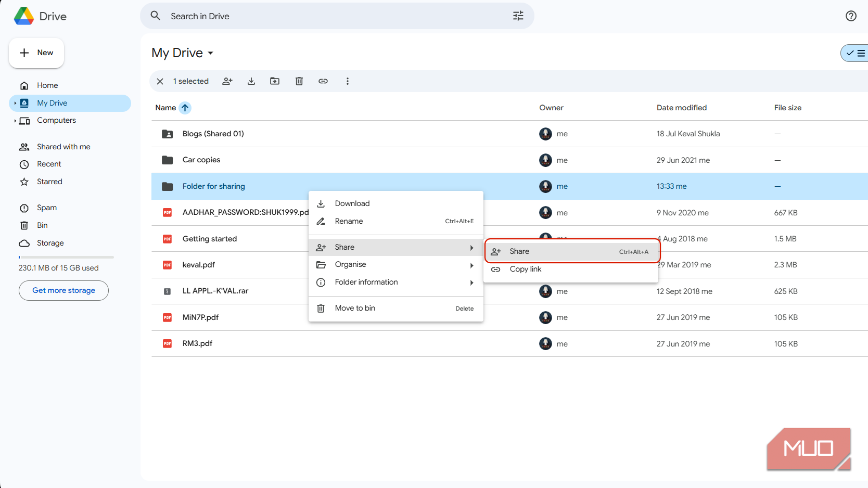Expand the Folder information submenu arrow
This screenshot has width=868, height=488.
pyautogui.click(x=471, y=282)
